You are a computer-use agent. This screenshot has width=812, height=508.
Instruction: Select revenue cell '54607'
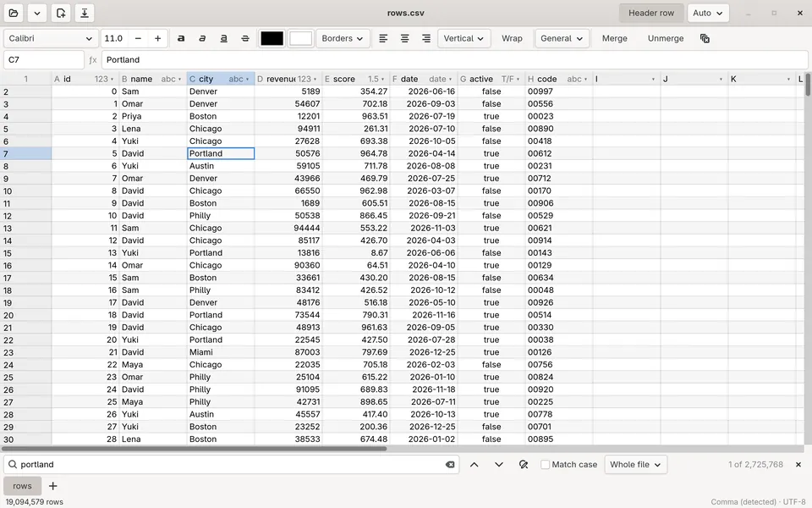288,103
